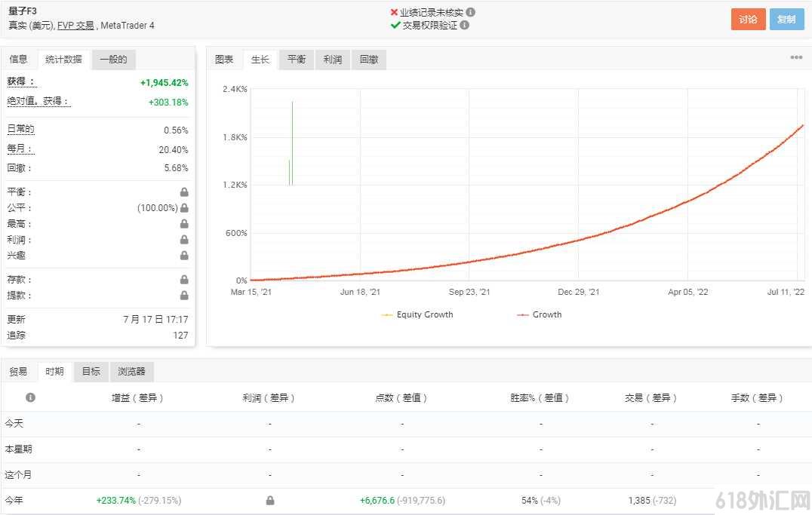The height and width of the screenshot is (515, 812).
Task: Click the lock icon next to 最高
Action: point(184,224)
